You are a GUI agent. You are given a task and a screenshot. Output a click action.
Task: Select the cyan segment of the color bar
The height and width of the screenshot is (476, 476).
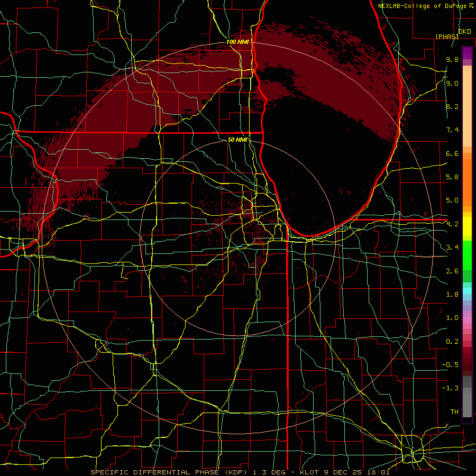(x=467, y=290)
